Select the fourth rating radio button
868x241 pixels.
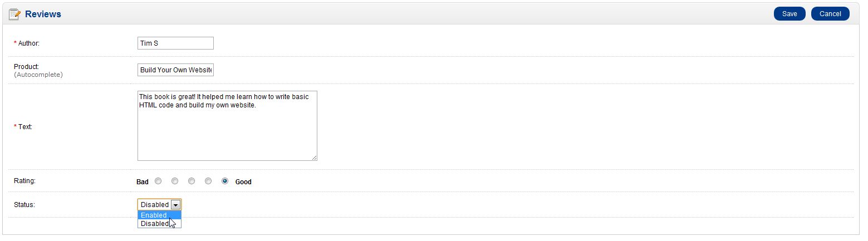point(208,181)
